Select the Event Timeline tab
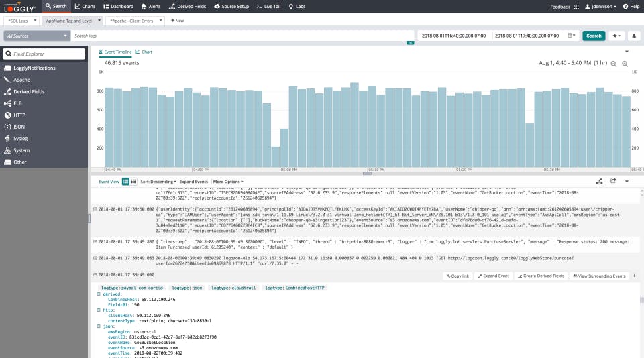This screenshot has height=358, width=644. tap(115, 52)
